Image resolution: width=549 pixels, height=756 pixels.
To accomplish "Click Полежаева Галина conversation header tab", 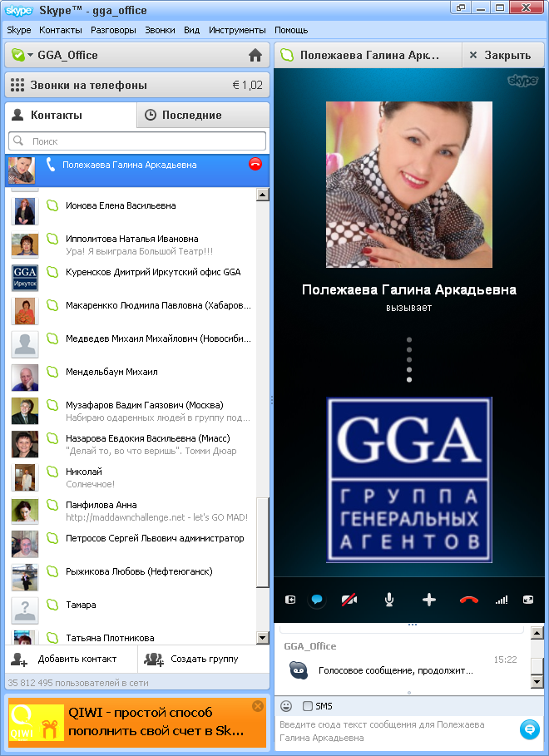I will [x=368, y=56].
